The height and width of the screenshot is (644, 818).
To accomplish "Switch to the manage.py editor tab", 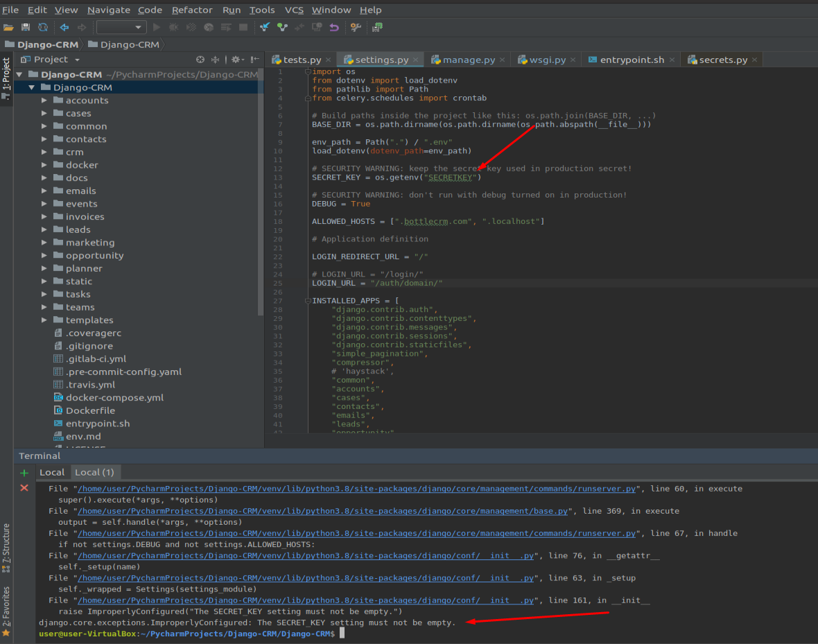I will (x=469, y=60).
